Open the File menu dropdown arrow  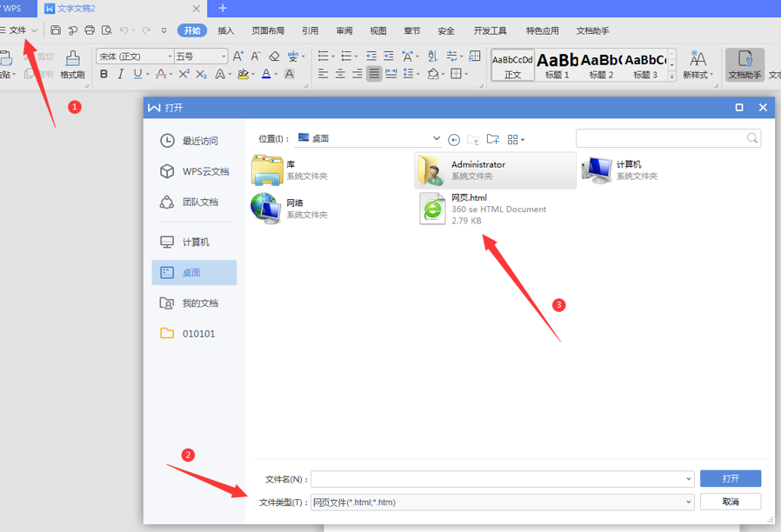(x=35, y=30)
